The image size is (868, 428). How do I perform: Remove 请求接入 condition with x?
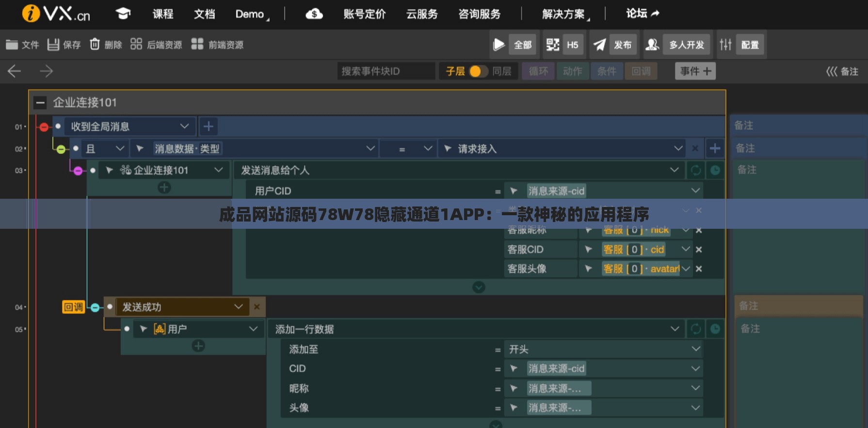(x=695, y=148)
